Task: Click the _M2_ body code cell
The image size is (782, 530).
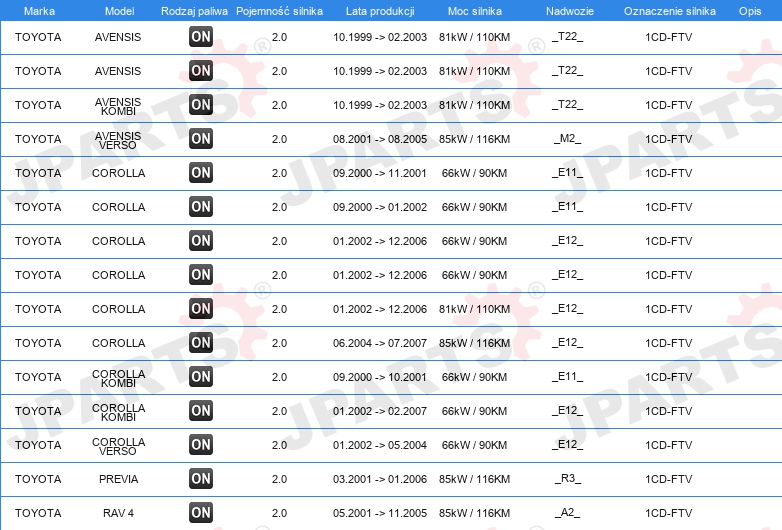Action: (x=568, y=139)
